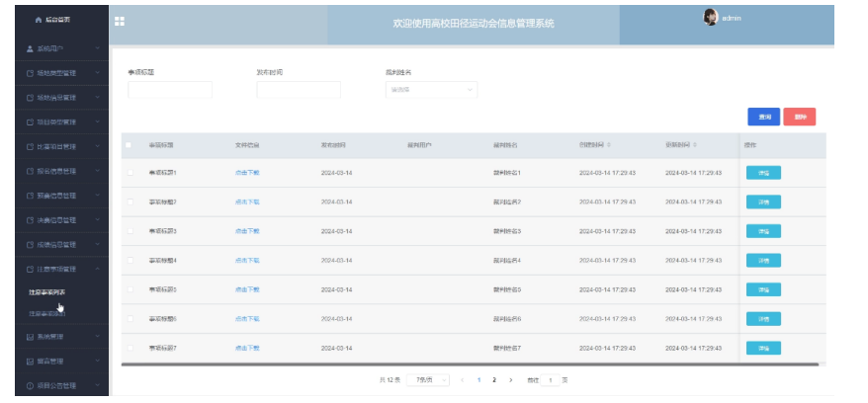Screen dimensions: 868x403
Task: Click the 裁判用户 column header
Action: click(x=419, y=145)
